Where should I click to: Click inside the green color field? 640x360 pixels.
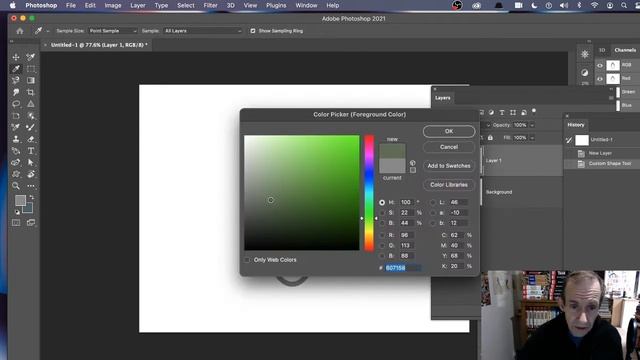pos(302,193)
